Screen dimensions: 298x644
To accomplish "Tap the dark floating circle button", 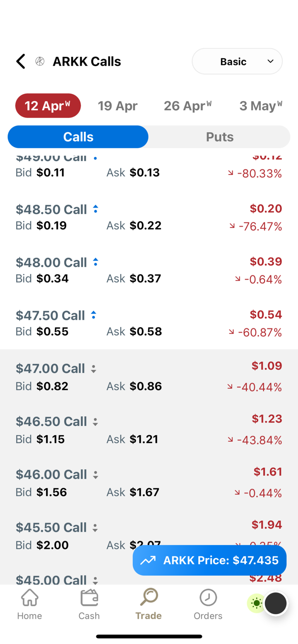I will pos(276,603).
